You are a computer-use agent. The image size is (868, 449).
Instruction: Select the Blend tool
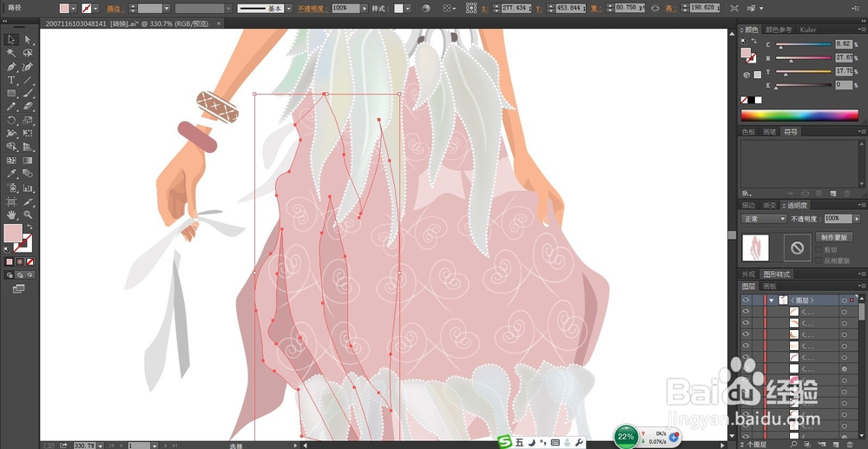click(28, 174)
